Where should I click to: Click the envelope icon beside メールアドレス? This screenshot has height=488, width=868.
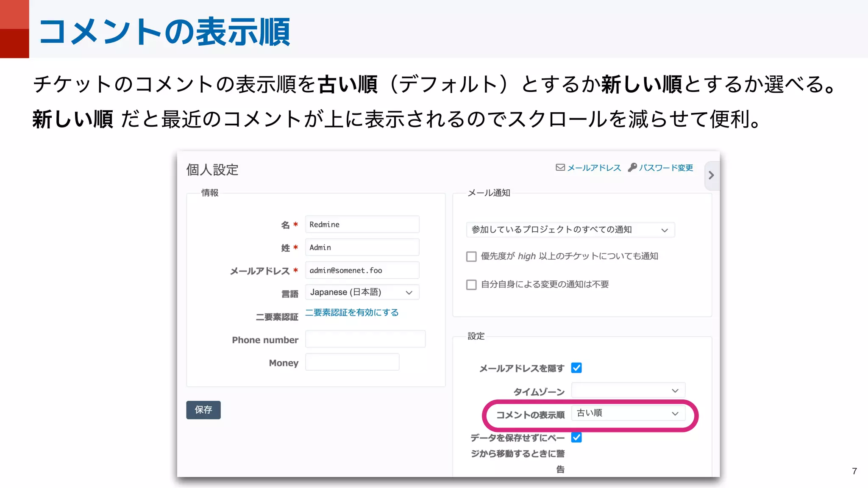pos(560,167)
